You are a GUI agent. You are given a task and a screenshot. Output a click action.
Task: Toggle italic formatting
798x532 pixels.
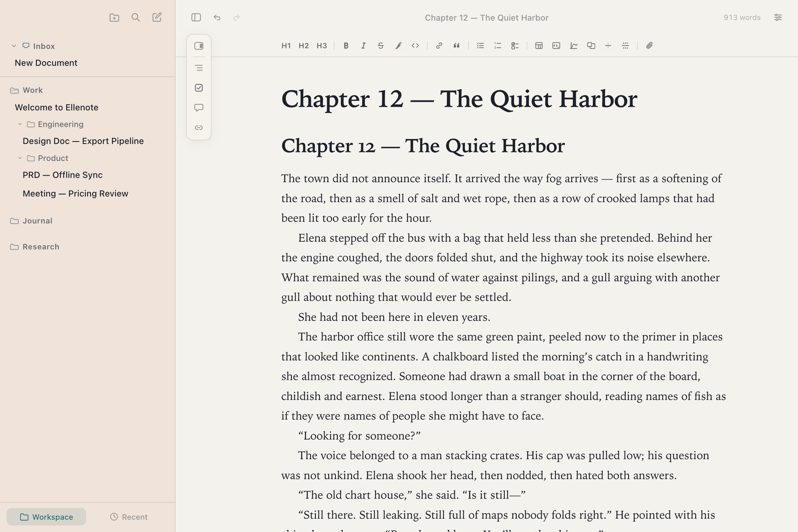click(x=363, y=46)
